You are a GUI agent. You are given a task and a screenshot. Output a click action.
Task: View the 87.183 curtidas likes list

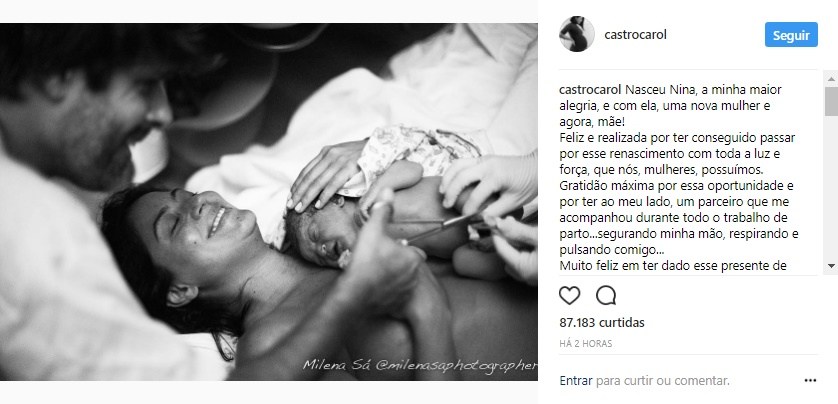click(x=602, y=323)
